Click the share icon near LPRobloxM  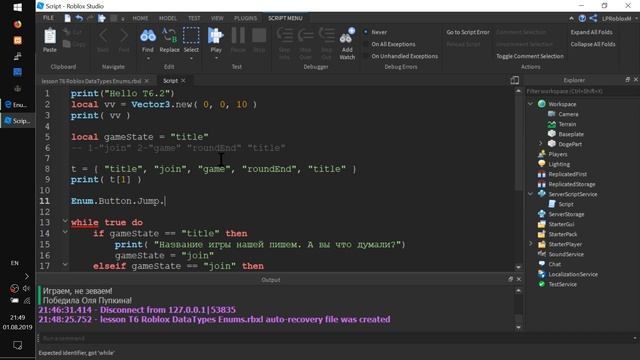(x=593, y=18)
